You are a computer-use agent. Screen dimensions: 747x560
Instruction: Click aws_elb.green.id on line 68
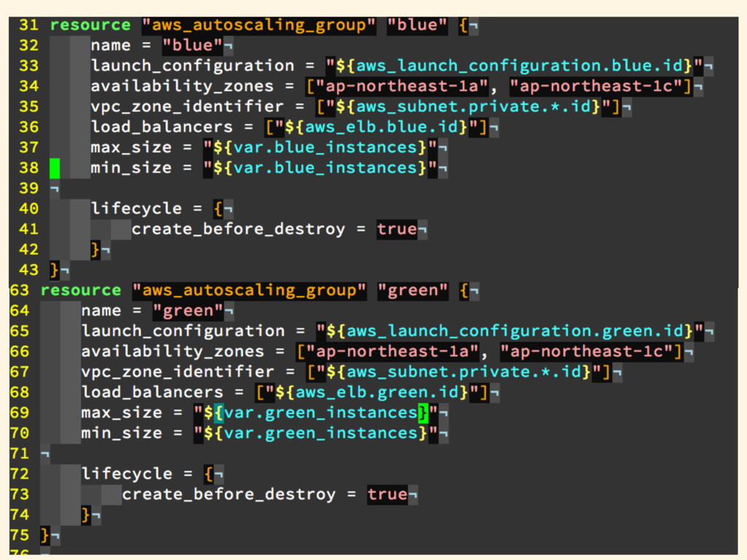[377, 392]
